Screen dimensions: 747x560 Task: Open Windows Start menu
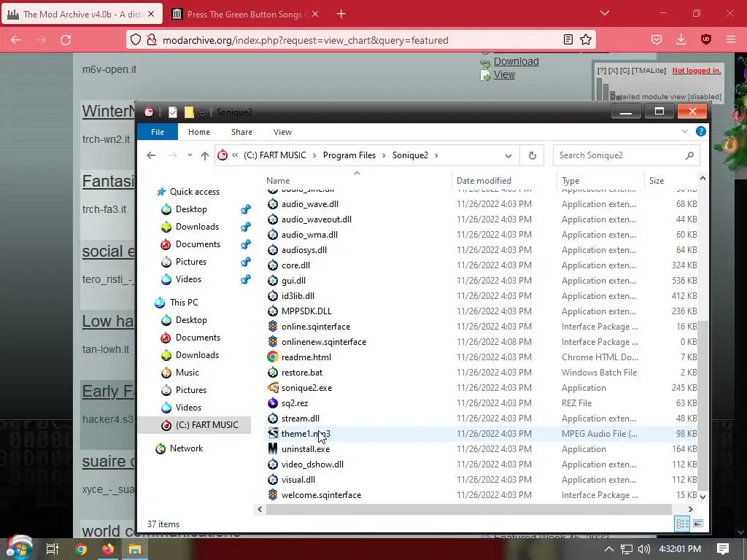pyautogui.click(x=19, y=548)
